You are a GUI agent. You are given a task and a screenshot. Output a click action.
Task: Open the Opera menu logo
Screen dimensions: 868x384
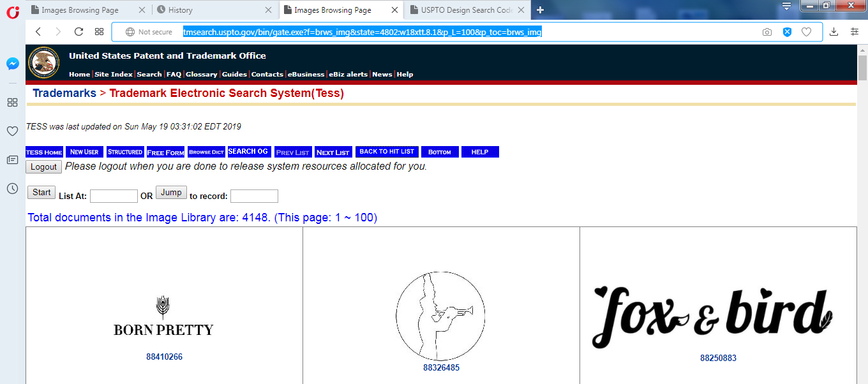pyautogui.click(x=13, y=11)
